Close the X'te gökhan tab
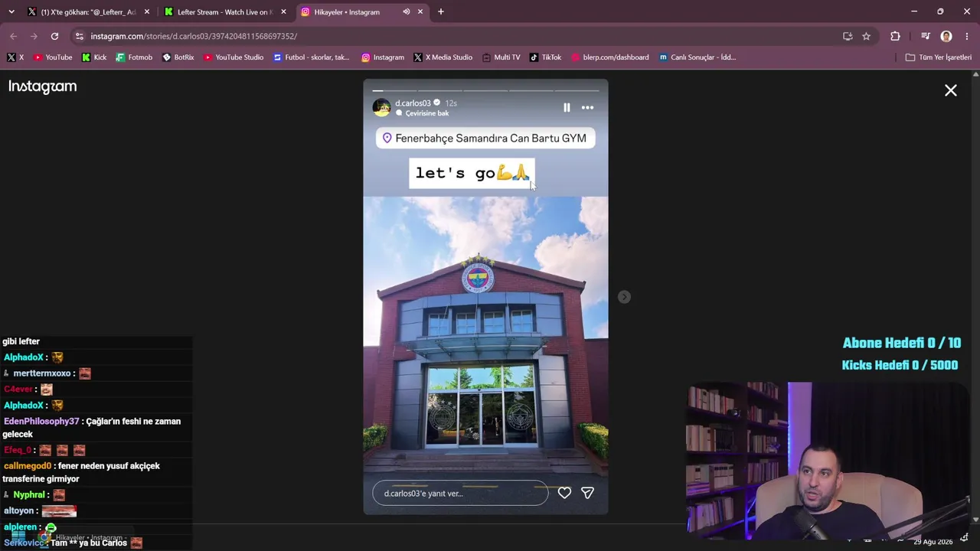Viewport: 980px width, 551px height. pos(147,11)
